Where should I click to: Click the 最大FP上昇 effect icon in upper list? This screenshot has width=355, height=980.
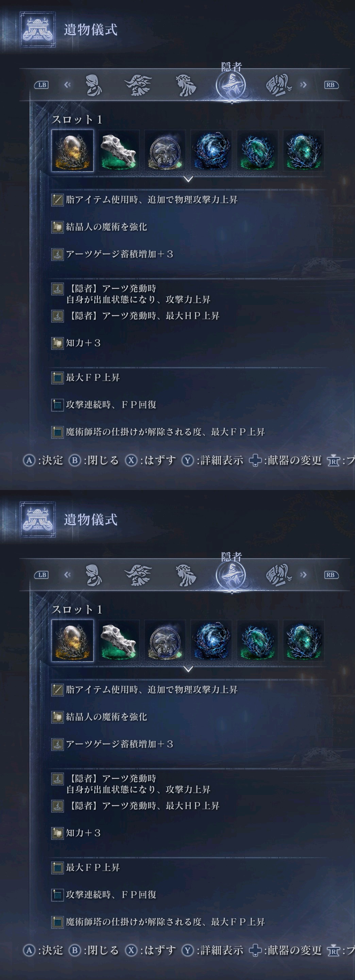point(57,378)
